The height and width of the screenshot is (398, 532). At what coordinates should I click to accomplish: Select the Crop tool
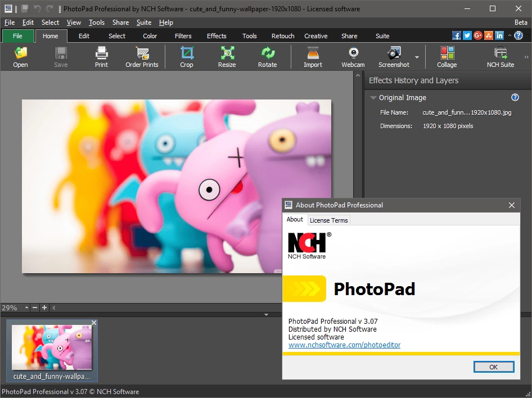pyautogui.click(x=187, y=57)
